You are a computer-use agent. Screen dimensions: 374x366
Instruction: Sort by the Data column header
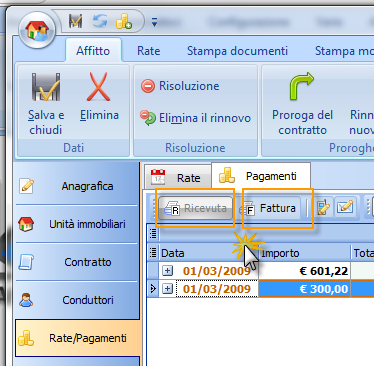pyautogui.click(x=209, y=253)
